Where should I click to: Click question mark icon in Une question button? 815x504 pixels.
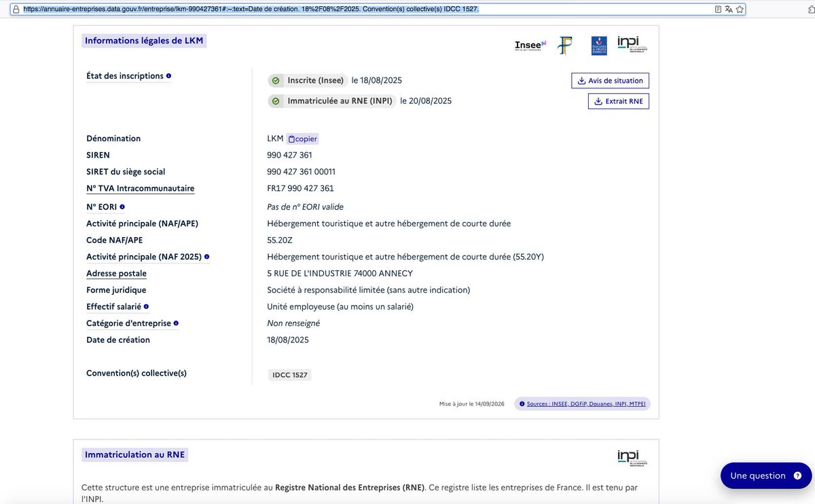(797, 475)
